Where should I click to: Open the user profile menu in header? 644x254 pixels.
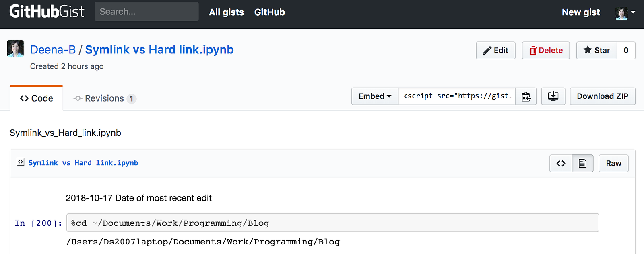tap(625, 13)
